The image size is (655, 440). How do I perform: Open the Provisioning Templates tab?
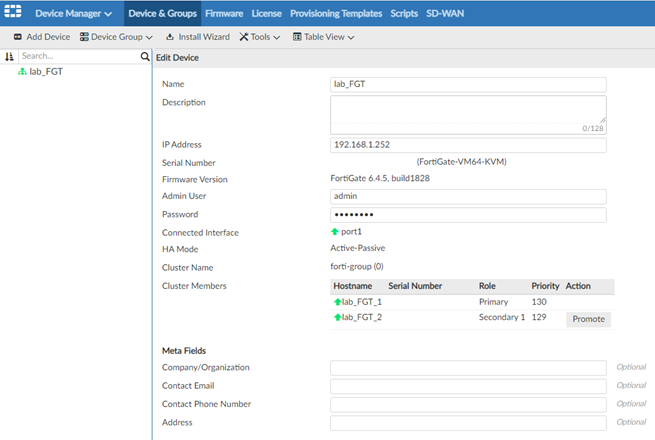click(x=336, y=14)
